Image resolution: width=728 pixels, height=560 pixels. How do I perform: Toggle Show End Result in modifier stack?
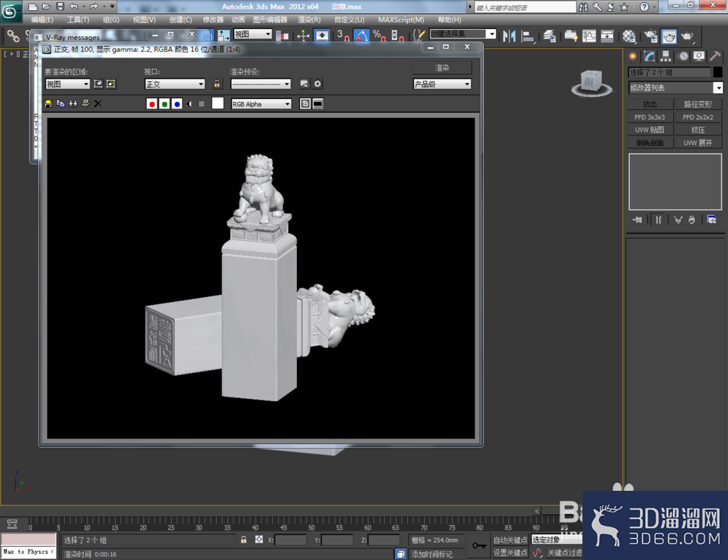[x=658, y=220]
